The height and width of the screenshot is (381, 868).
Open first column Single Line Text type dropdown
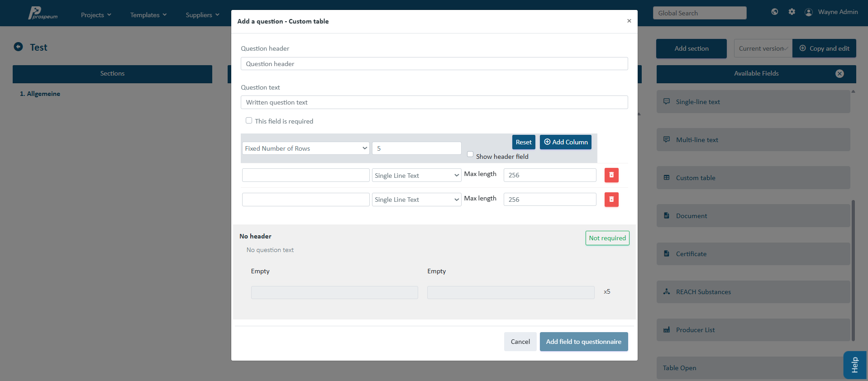pos(416,176)
